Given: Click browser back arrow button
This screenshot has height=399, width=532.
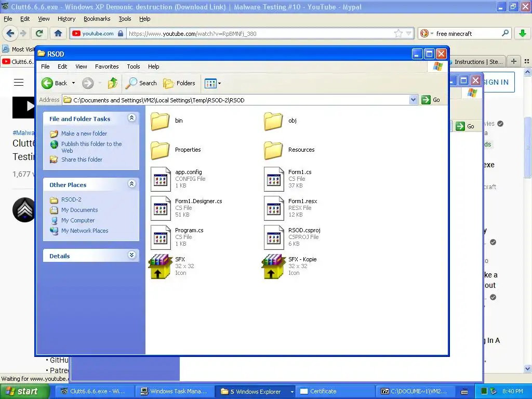Looking at the screenshot, I should point(10,33).
